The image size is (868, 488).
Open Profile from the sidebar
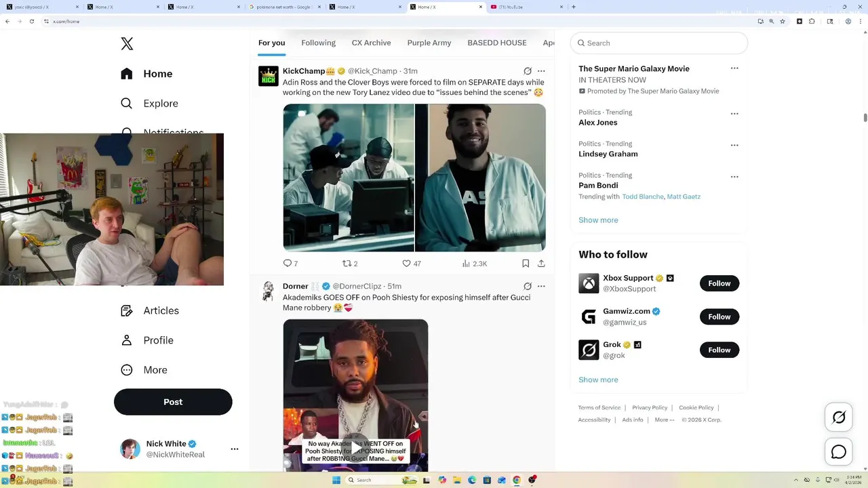(x=146, y=340)
